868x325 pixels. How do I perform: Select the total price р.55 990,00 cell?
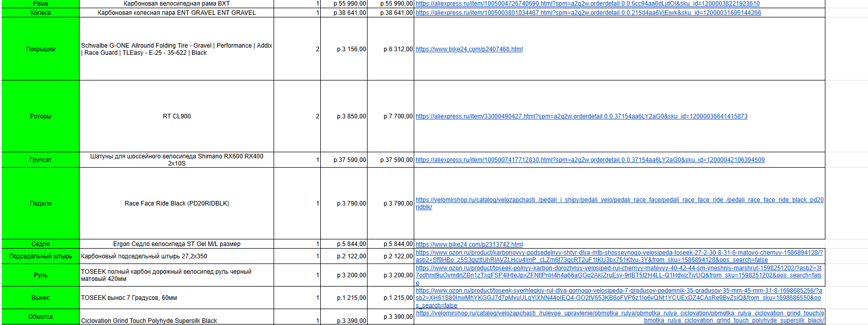click(391, 4)
